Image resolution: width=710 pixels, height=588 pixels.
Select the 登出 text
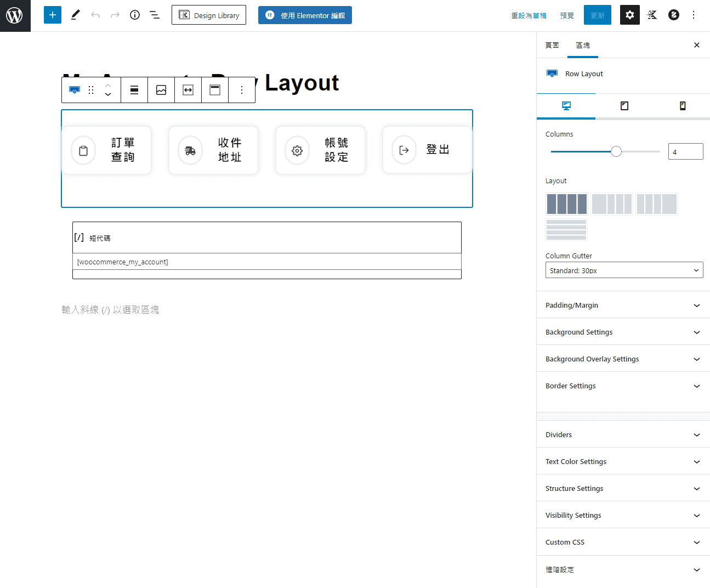click(x=438, y=149)
